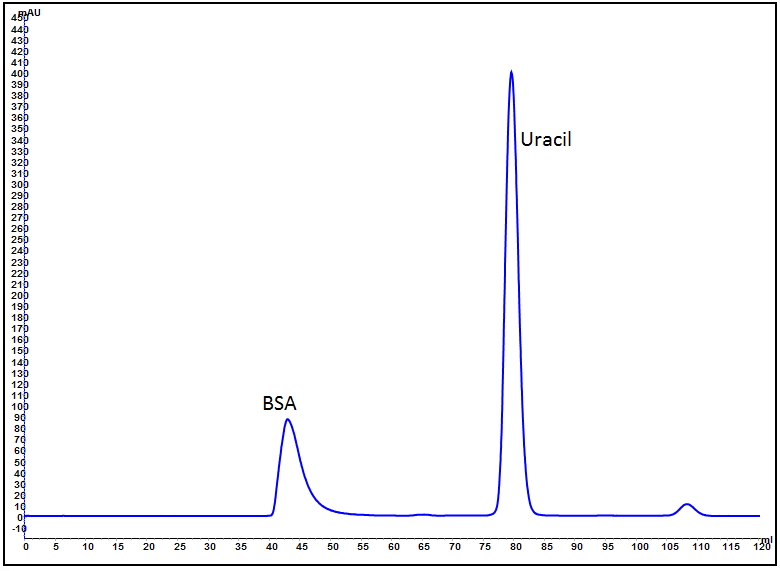Click the BSA peak label
780x571 pixels.
tap(279, 404)
